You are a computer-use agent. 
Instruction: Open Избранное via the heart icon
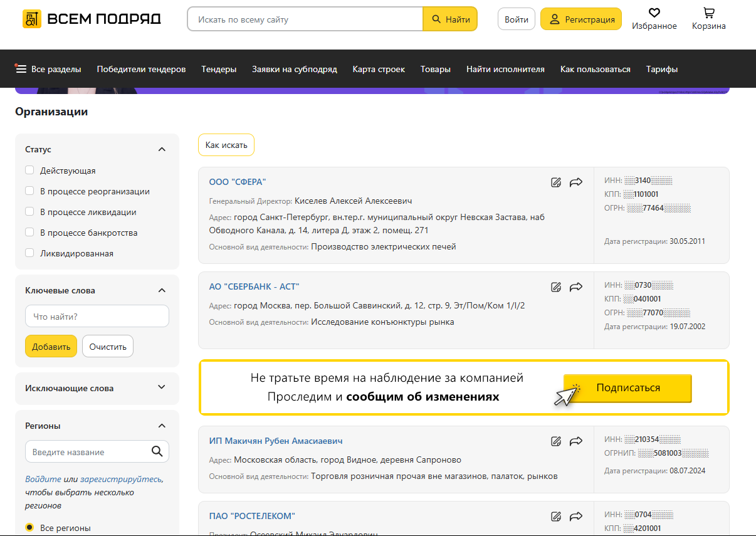(x=654, y=13)
